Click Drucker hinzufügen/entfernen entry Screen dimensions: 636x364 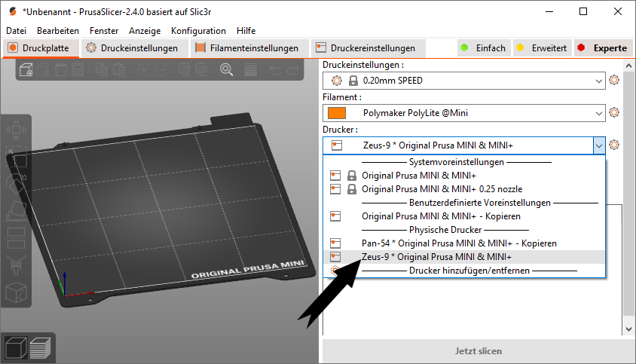tap(464, 271)
